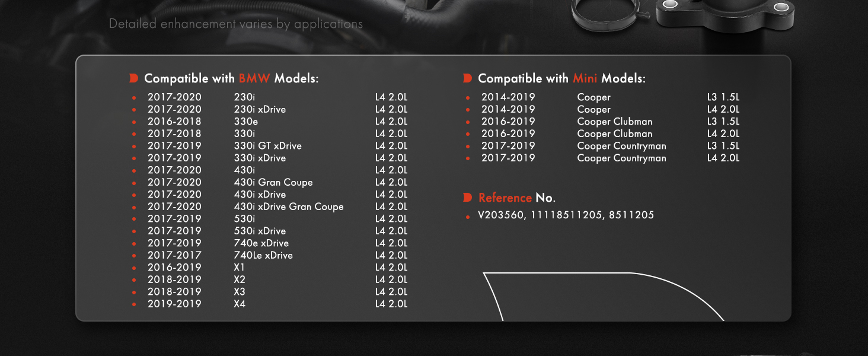Select the "X1" model name

tap(240, 268)
